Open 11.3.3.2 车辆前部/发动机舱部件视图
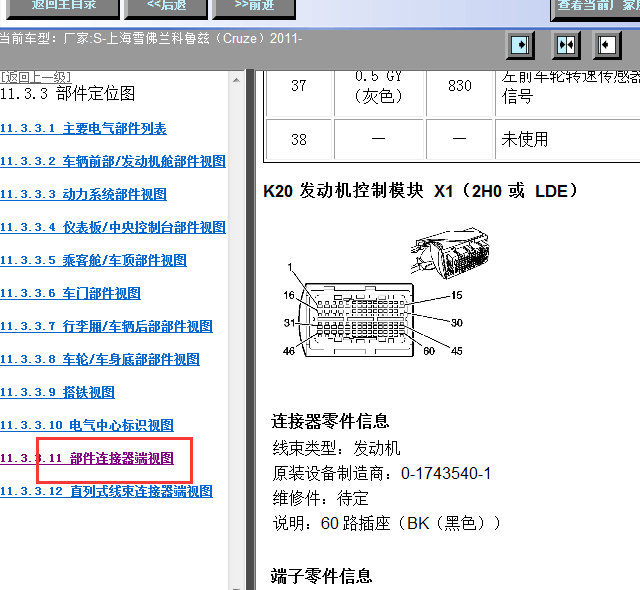640x590 pixels. 113,161
